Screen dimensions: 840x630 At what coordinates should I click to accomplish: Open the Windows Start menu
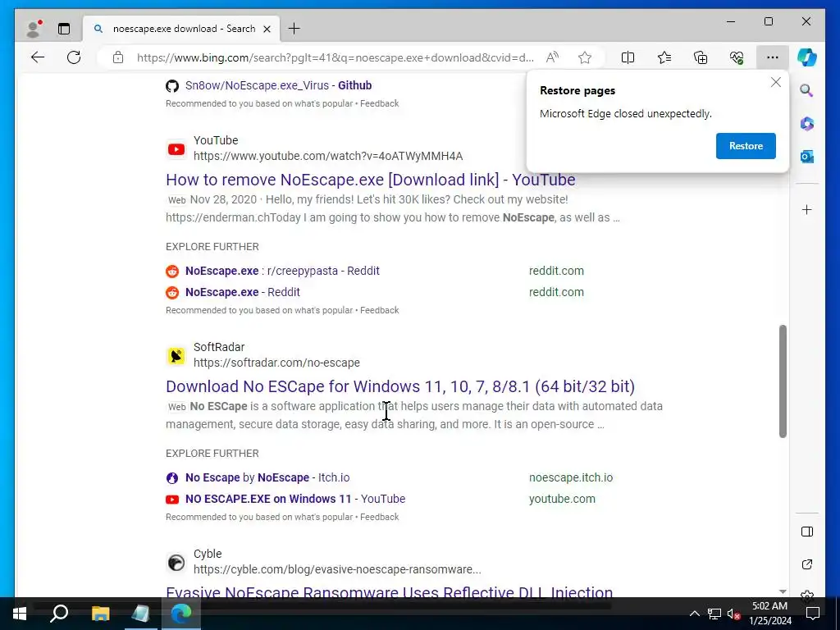(x=20, y=614)
